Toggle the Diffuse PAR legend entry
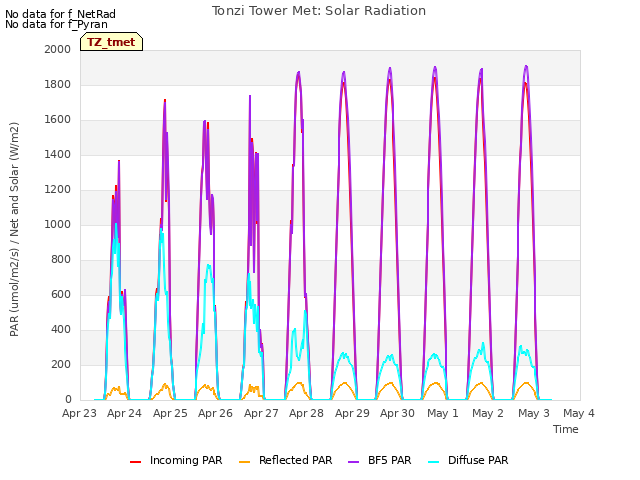640x480 pixels. click(468, 460)
